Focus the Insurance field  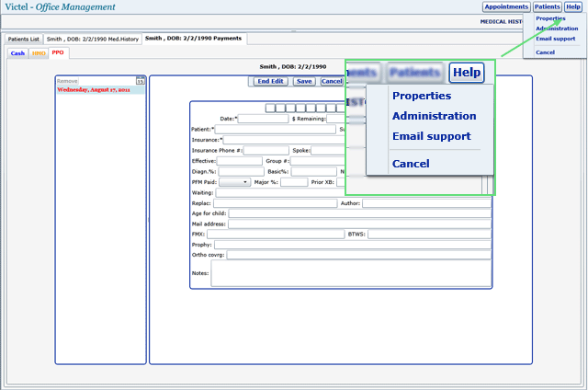(x=284, y=140)
